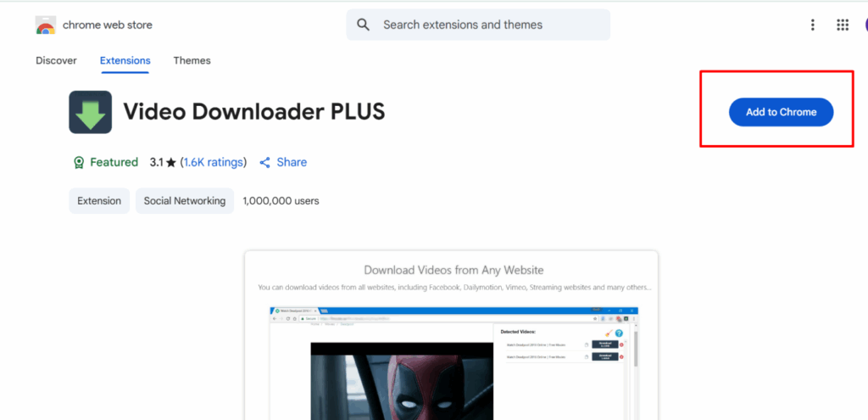Image resolution: width=868 pixels, height=420 pixels.
Task: Click the Download Videos from Any Website heading
Action: pyautogui.click(x=454, y=271)
